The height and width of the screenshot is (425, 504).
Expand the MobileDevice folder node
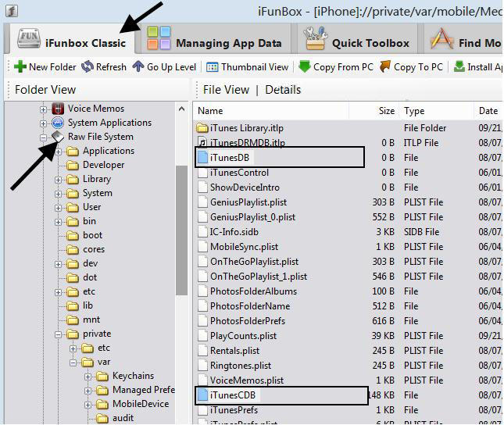click(88, 405)
